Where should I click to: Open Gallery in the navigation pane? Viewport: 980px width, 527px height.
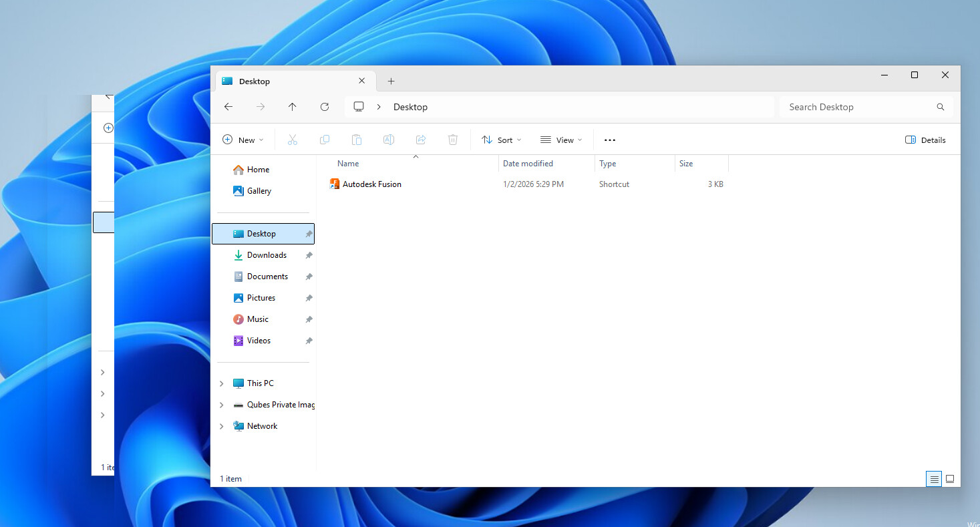coord(259,191)
